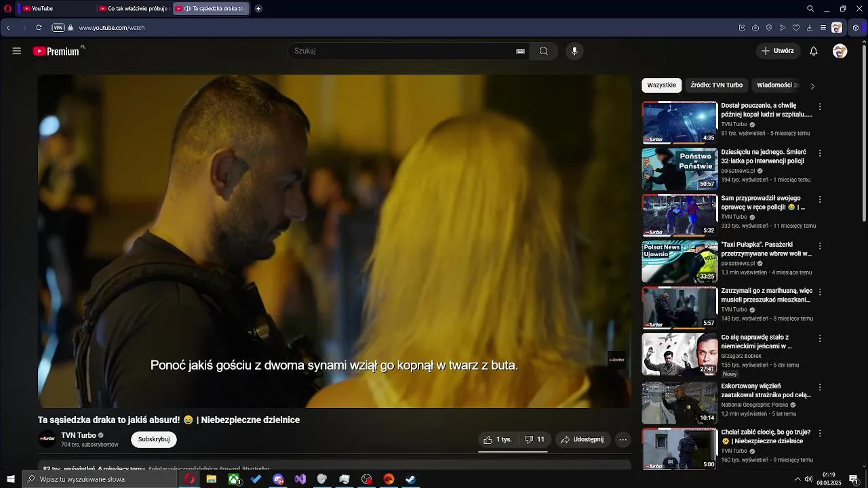Open Opera profile avatar in toolbar
Image resolution: width=868 pixels, height=488 pixels.
[x=837, y=28]
